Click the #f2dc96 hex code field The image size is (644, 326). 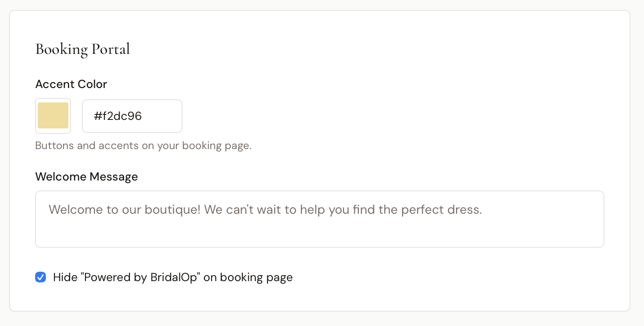pyautogui.click(x=132, y=116)
